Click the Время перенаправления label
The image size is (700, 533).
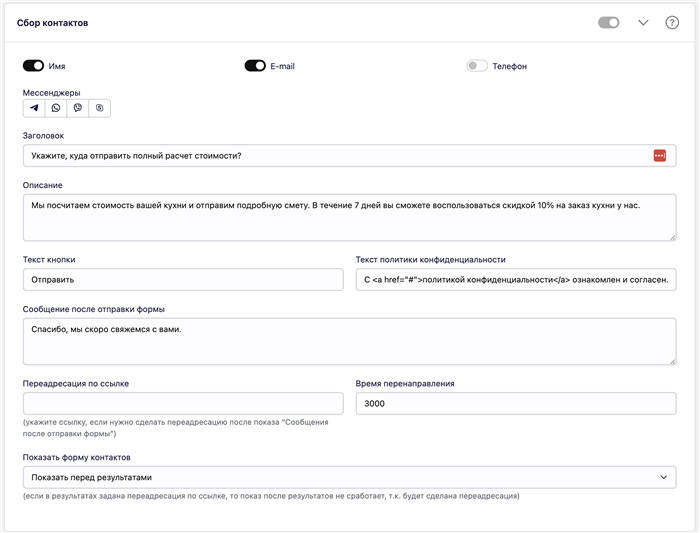tap(405, 383)
